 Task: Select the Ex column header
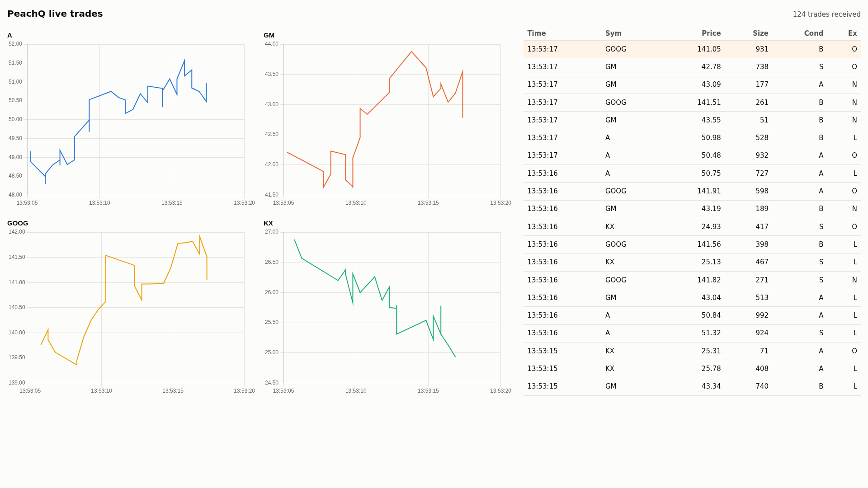point(853,33)
